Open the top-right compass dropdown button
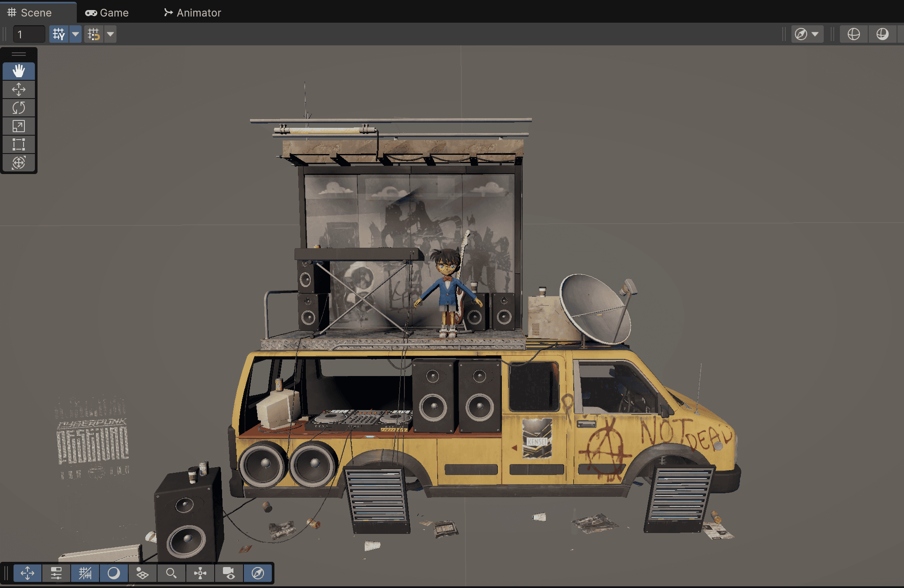The width and height of the screenshot is (904, 588). click(807, 34)
